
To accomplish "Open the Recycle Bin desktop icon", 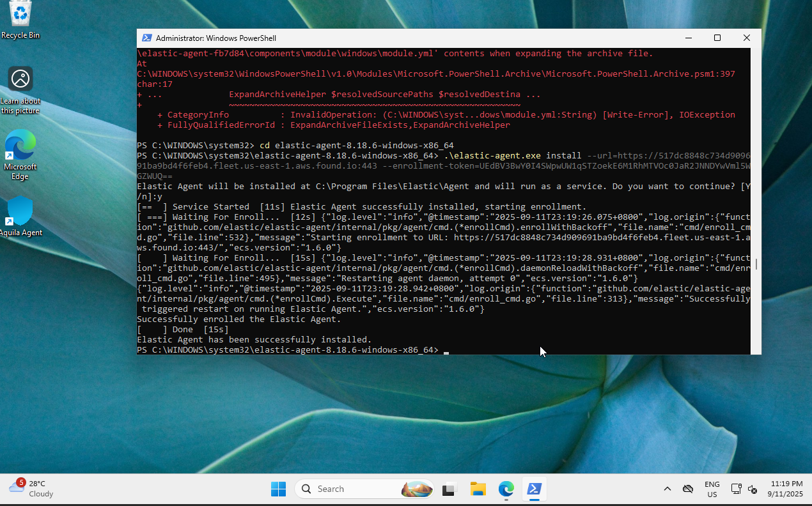I will pos(20,20).
